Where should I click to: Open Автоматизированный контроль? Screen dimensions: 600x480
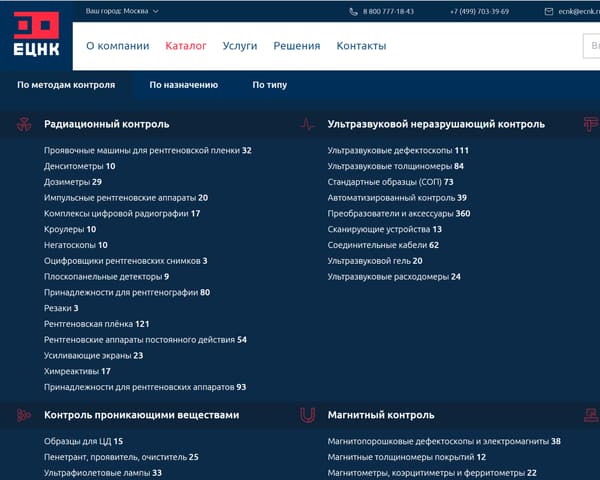(397, 198)
